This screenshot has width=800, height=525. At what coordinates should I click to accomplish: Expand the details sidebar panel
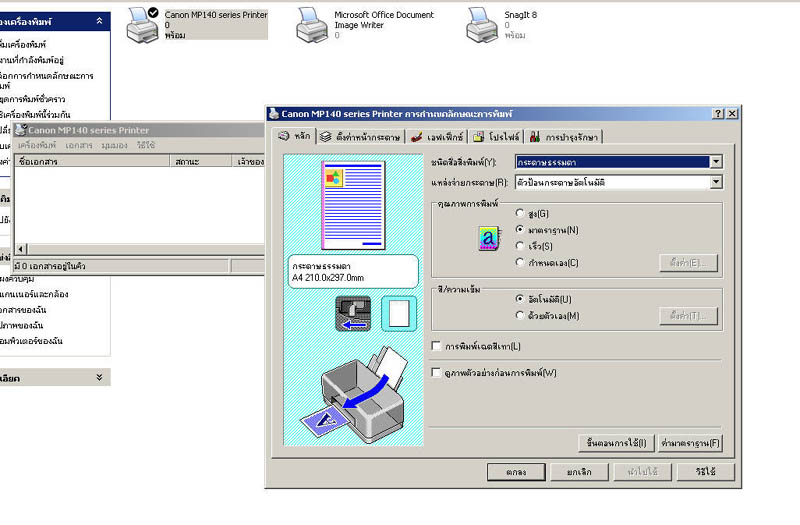pos(99,378)
